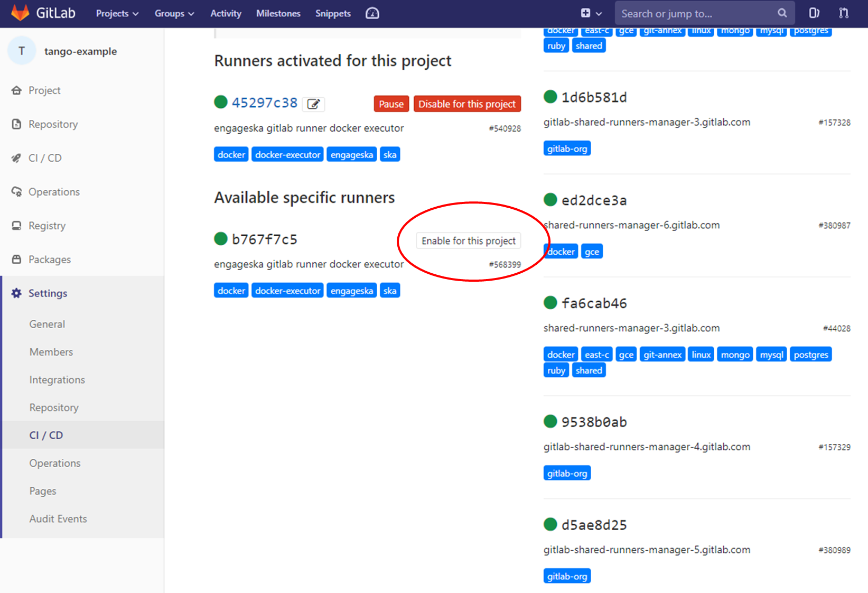Click the edit pencil icon beside 45297c38
868x593 pixels.
pos(313,104)
